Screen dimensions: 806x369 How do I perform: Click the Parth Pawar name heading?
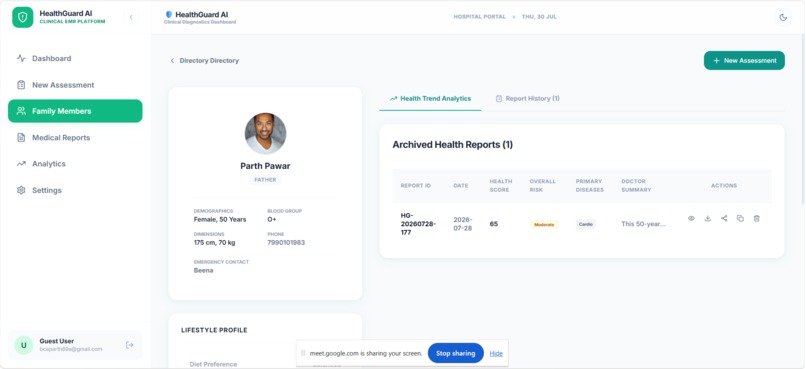265,166
